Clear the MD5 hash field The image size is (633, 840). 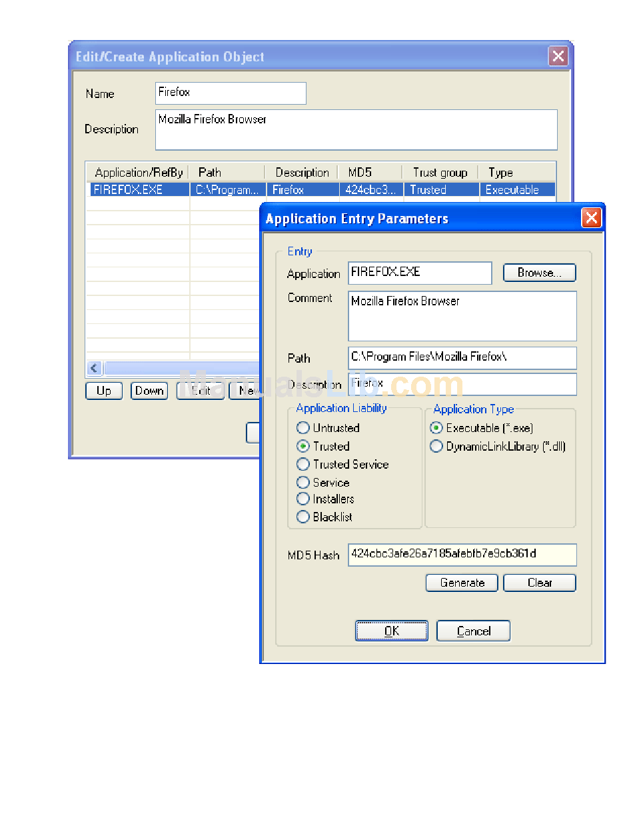(x=540, y=583)
